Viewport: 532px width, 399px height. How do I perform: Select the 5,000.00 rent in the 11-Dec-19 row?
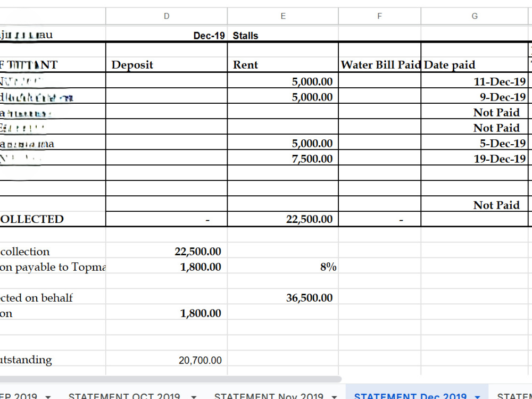tap(283, 80)
